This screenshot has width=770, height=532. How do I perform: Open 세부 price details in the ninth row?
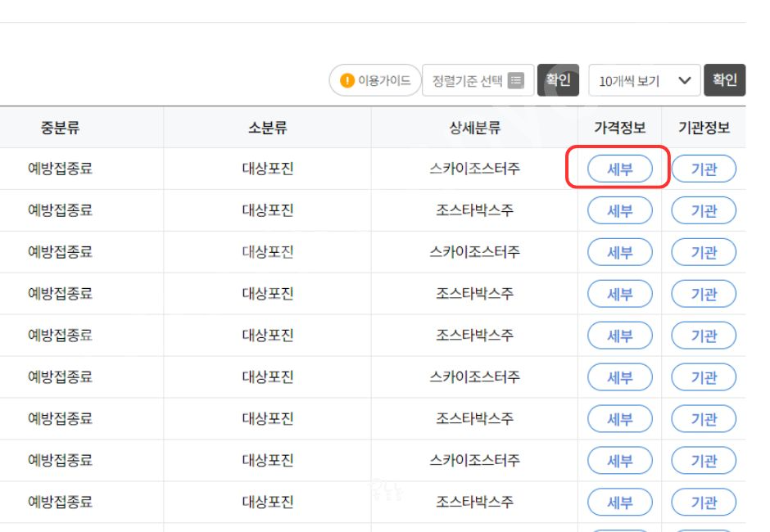coord(620,503)
